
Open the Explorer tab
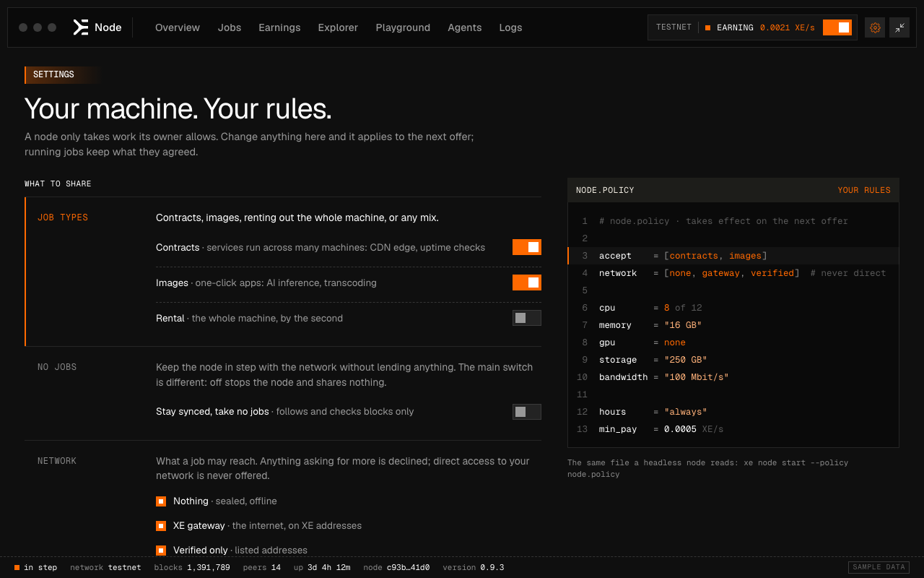338,27
